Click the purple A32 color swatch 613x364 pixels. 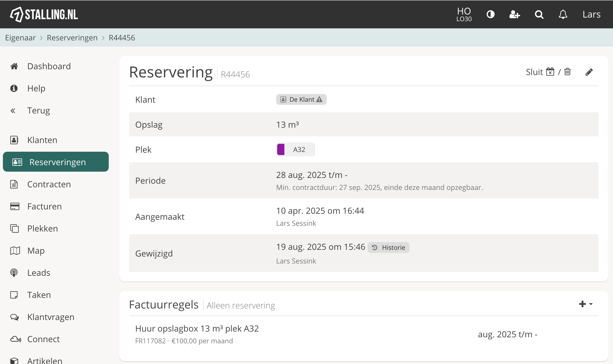[x=281, y=149]
